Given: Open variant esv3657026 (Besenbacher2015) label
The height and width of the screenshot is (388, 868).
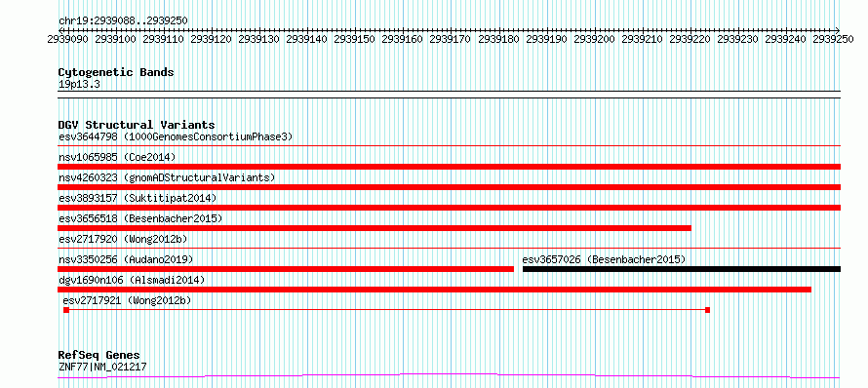Looking at the screenshot, I should coord(604,259).
